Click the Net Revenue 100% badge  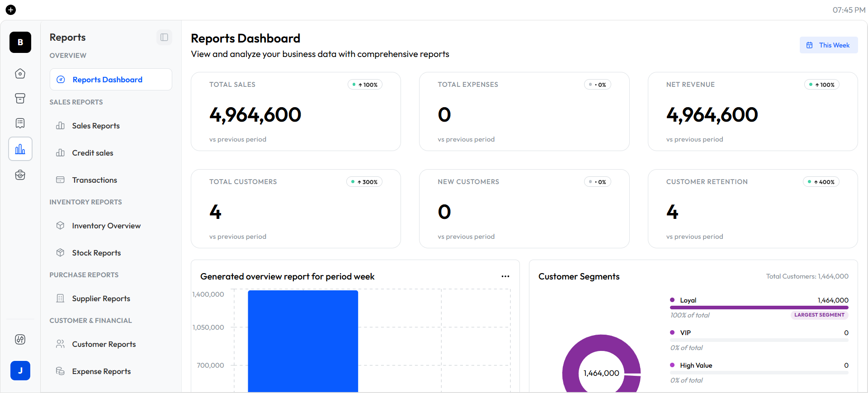tap(822, 85)
